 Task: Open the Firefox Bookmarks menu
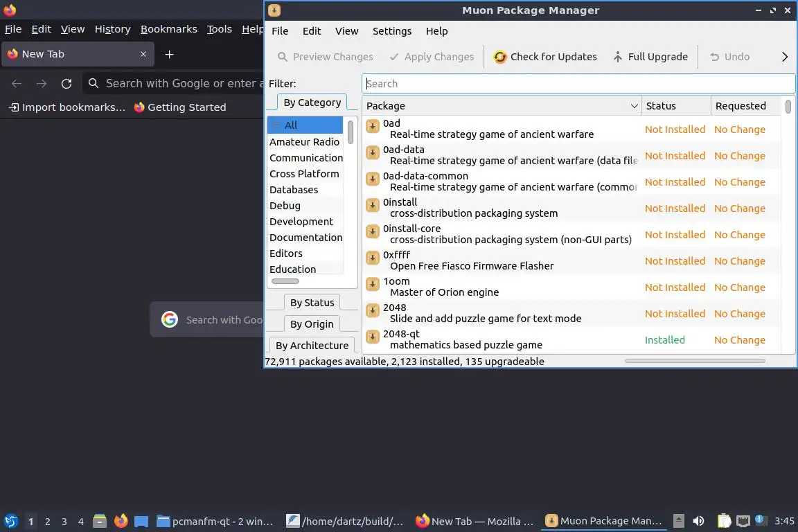169,29
